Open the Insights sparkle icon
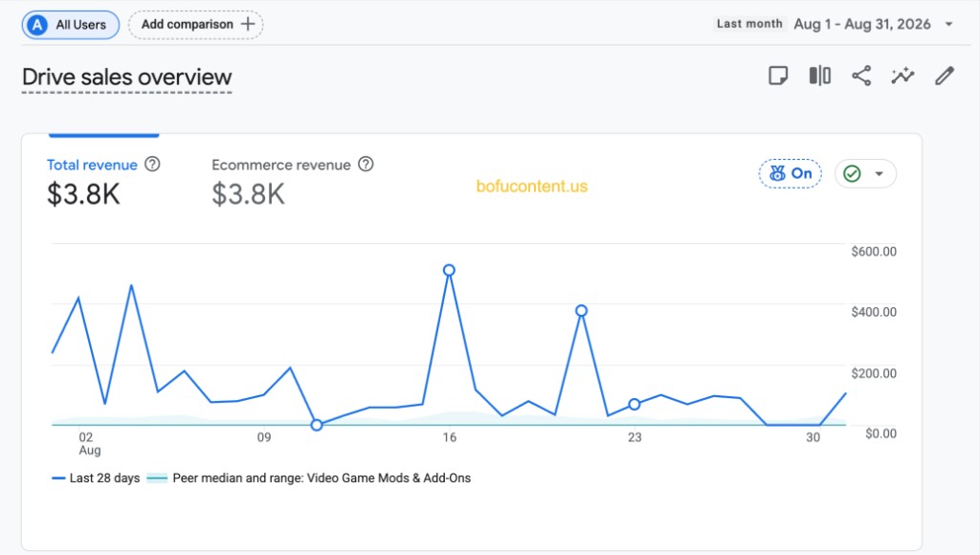Image resolution: width=980 pixels, height=555 pixels. (902, 76)
